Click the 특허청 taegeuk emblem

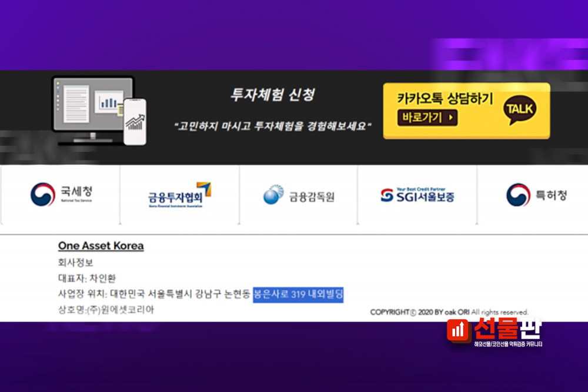518,195
